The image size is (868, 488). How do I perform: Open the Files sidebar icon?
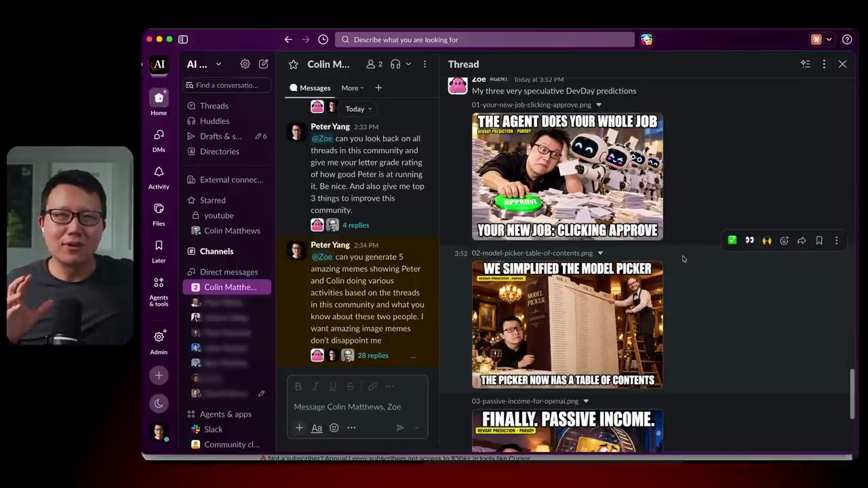coord(159,213)
